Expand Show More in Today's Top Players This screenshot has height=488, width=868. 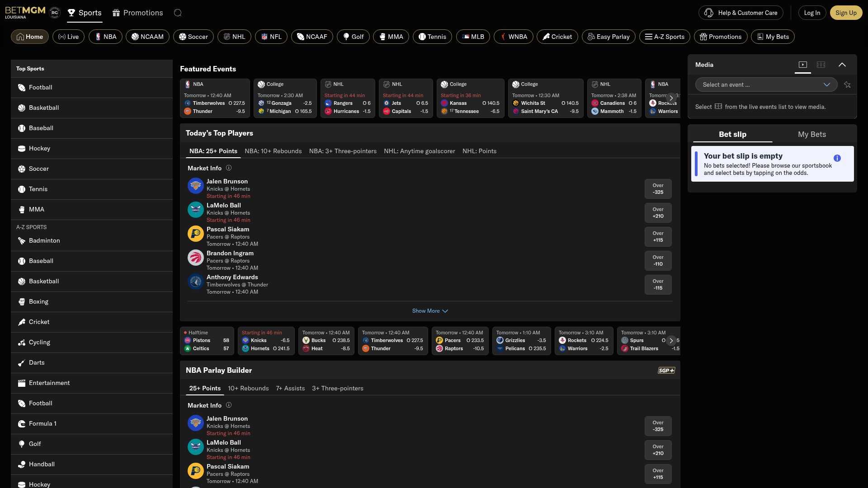click(430, 311)
